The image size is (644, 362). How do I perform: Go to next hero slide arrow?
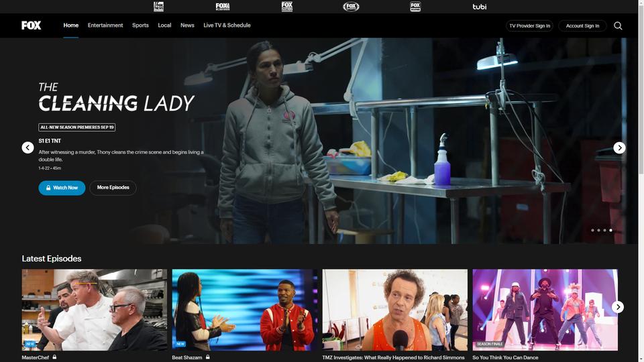(619, 147)
